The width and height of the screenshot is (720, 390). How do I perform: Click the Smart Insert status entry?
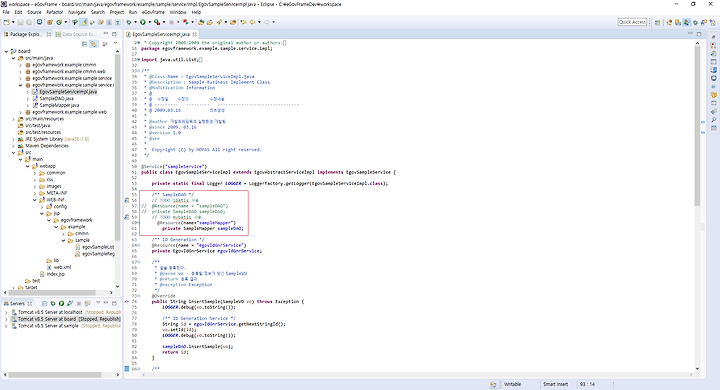tap(556, 384)
